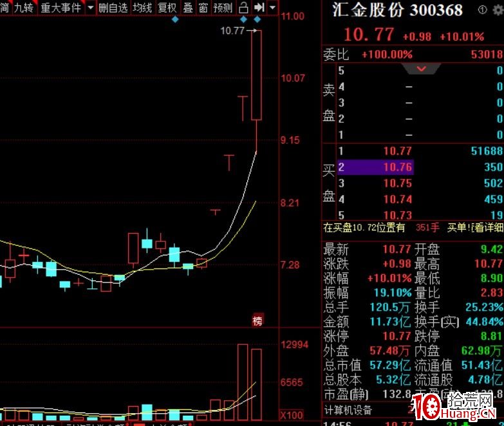
Task: Click the lock icon in chart toolbar
Action: 244,7
